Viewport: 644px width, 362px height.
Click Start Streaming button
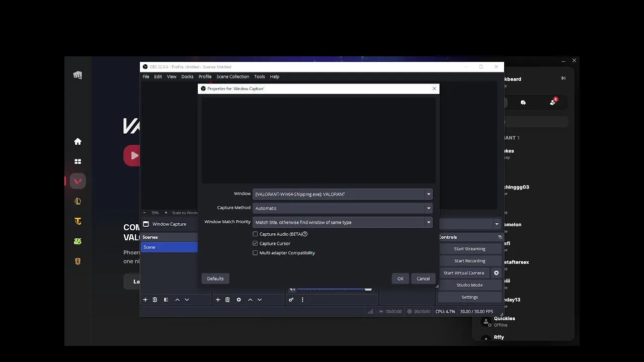click(469, 249)
